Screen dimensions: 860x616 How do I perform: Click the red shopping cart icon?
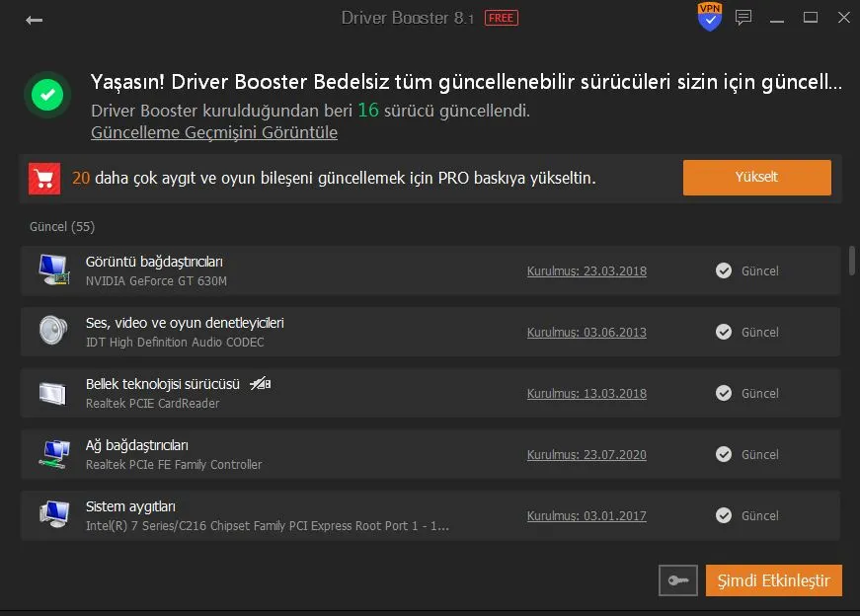(x=43, y=178)
